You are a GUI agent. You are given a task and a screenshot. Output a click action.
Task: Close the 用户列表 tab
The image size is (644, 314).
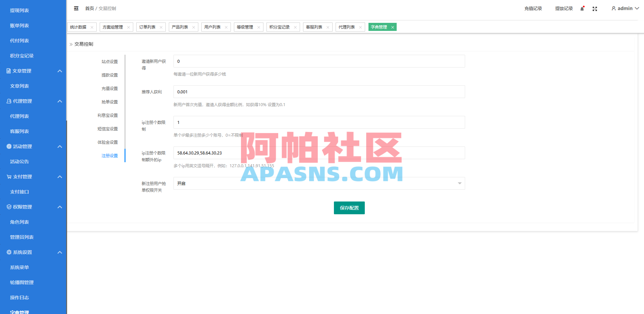226,27
